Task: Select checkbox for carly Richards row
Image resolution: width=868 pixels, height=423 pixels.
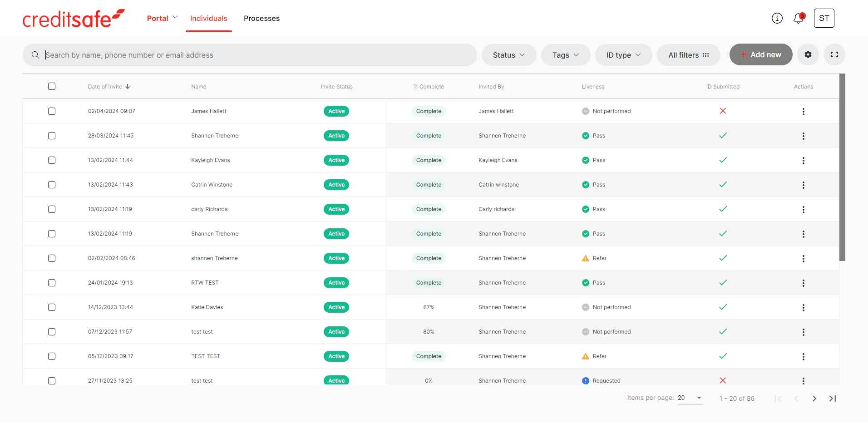Action: coord(52,209)
